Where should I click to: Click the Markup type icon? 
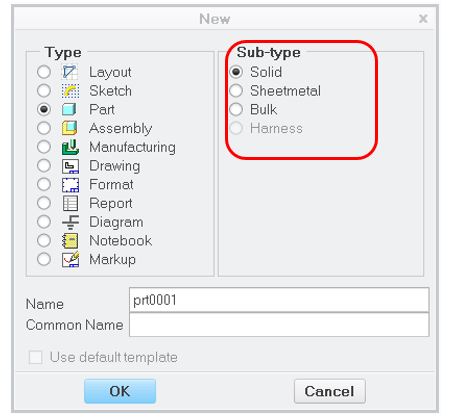click(70, 259)
